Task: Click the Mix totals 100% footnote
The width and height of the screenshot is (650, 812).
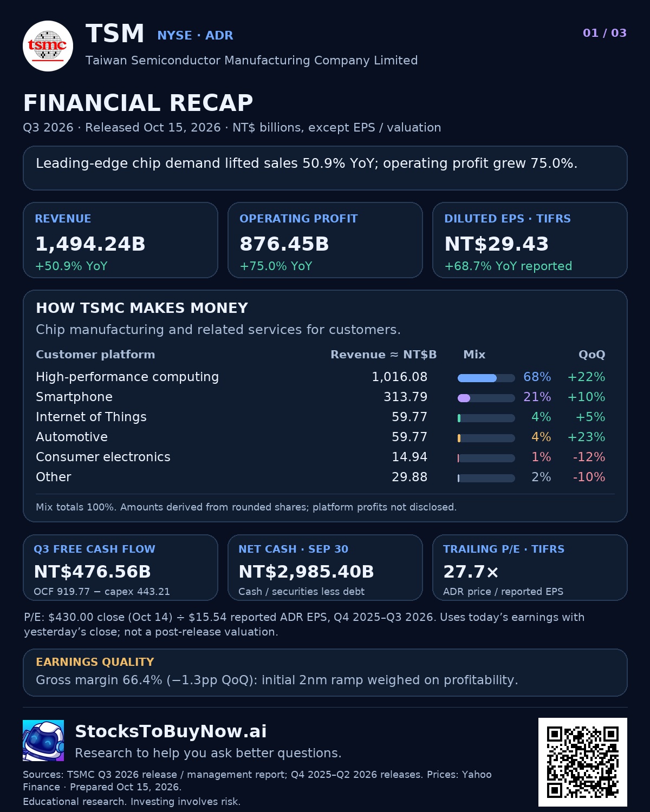Action: click(x=246, y=507)
